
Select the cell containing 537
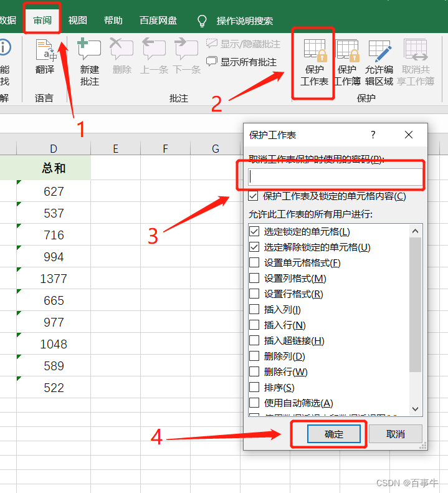click(x=54, y=213)
